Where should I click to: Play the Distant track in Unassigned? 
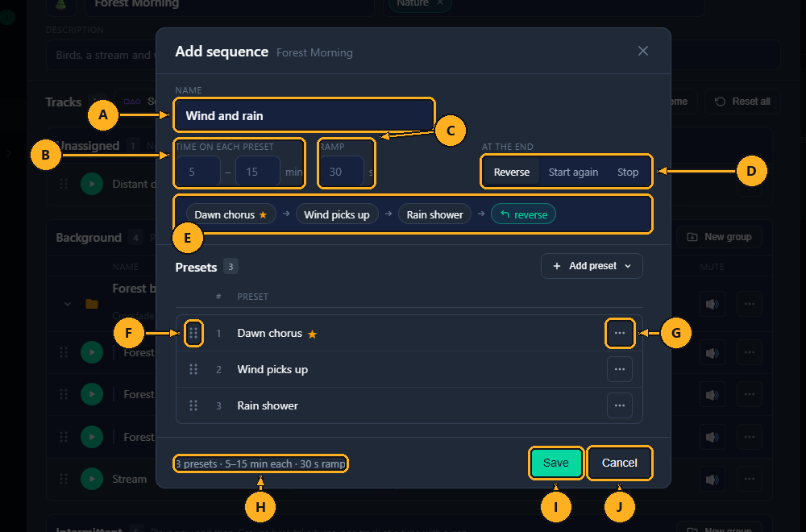(x=92, y=184)
